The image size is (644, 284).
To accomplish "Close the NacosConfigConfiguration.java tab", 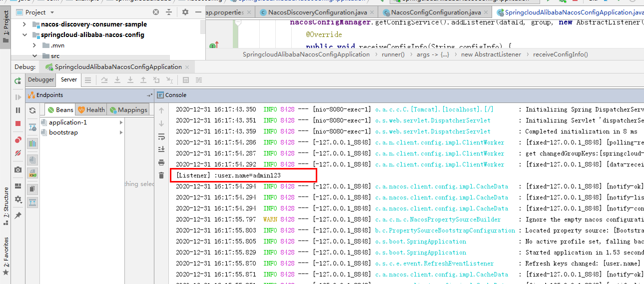I will click(x=486, y=12).
